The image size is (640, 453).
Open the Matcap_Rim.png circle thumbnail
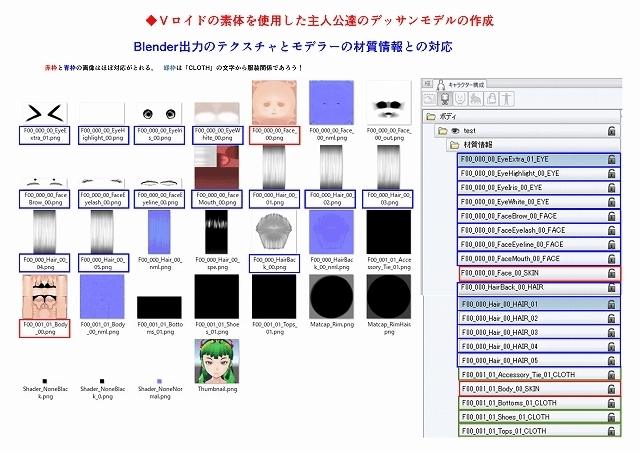click(x=331, y=297)
